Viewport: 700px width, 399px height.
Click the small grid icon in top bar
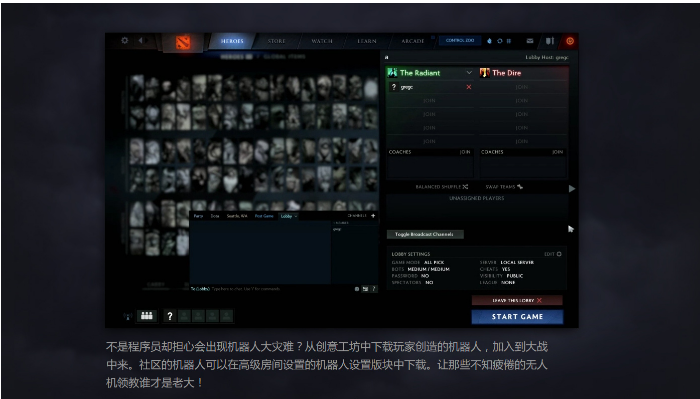(x=508, y=41)
